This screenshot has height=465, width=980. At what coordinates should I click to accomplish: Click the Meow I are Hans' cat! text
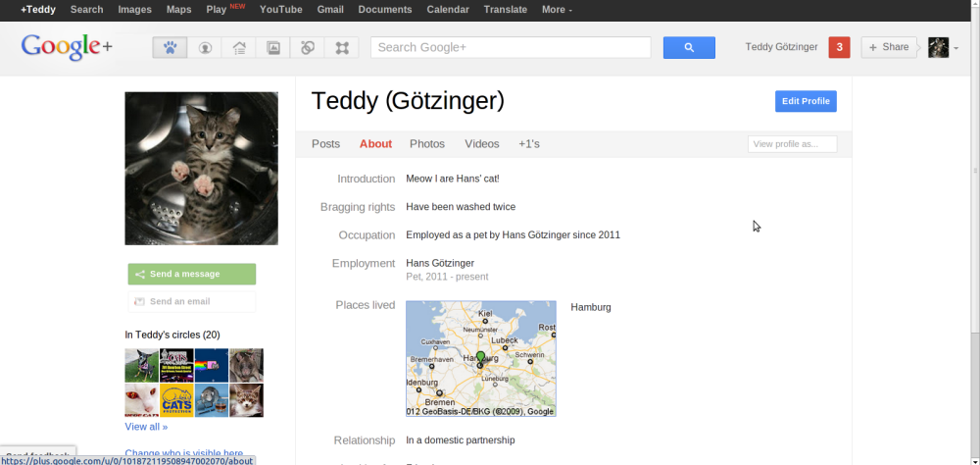click(x=453, y=179)
